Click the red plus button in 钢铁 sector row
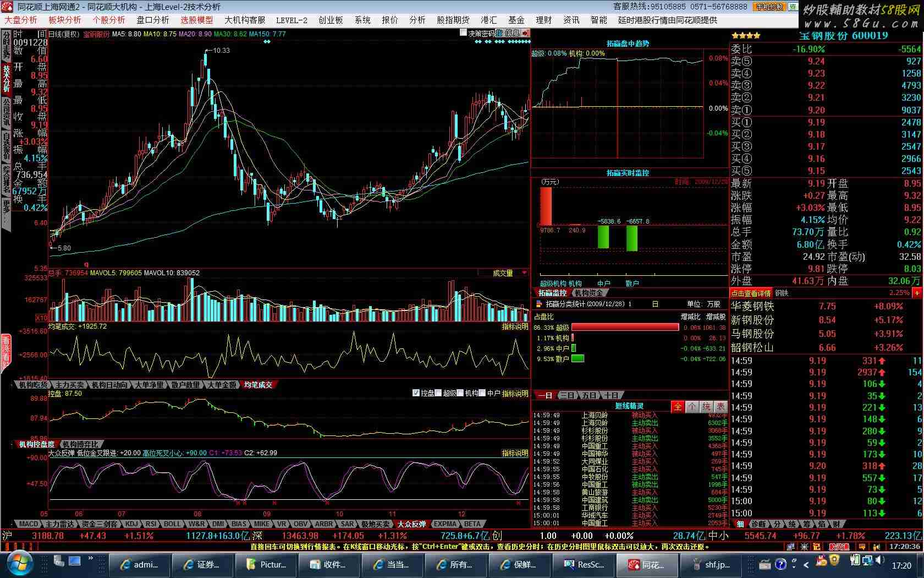 pyautogui.click(x=916, y=293)
